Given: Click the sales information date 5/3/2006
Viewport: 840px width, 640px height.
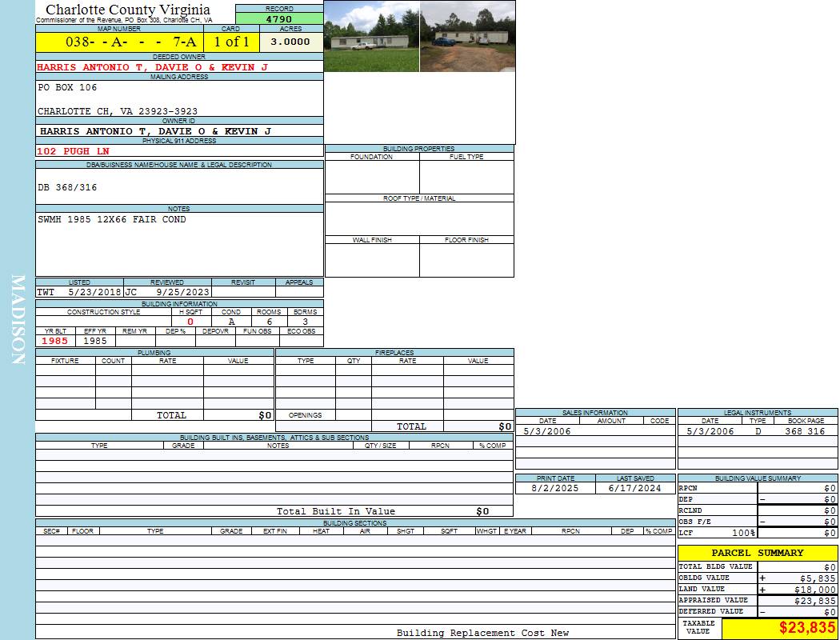Looking at the screenshot, I should pyautogui.click(x=546, y=431).
